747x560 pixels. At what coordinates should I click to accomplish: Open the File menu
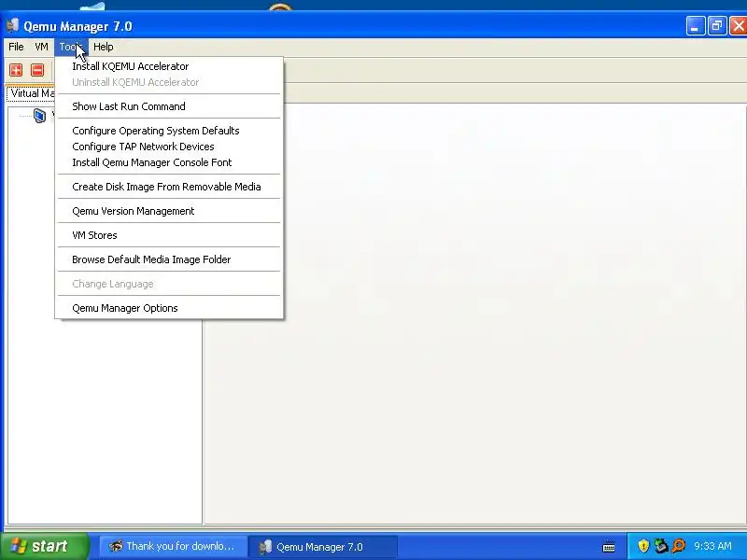coord(16,47)
